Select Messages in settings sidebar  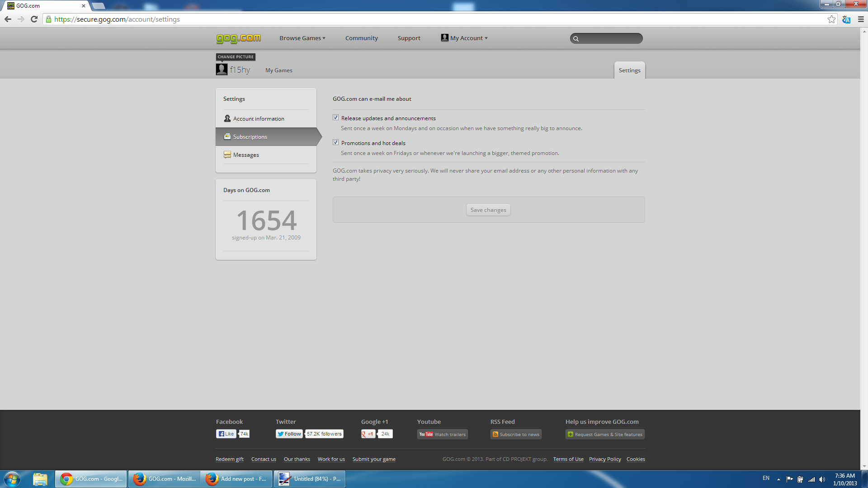pyautogui.click(x=266, y=155)
